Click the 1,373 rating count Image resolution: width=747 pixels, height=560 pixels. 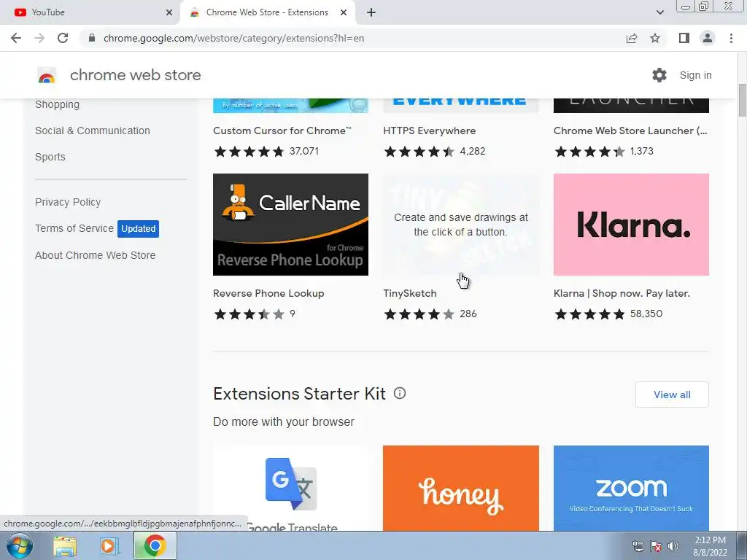click(642, 151)
